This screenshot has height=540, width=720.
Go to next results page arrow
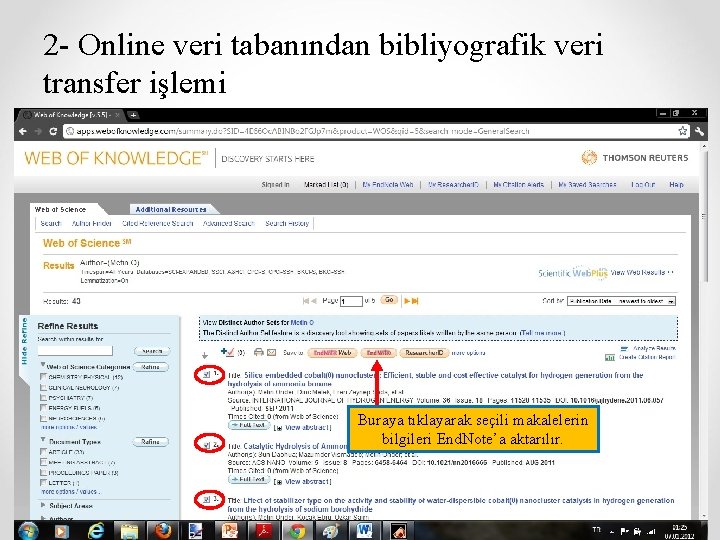point(407,301)
